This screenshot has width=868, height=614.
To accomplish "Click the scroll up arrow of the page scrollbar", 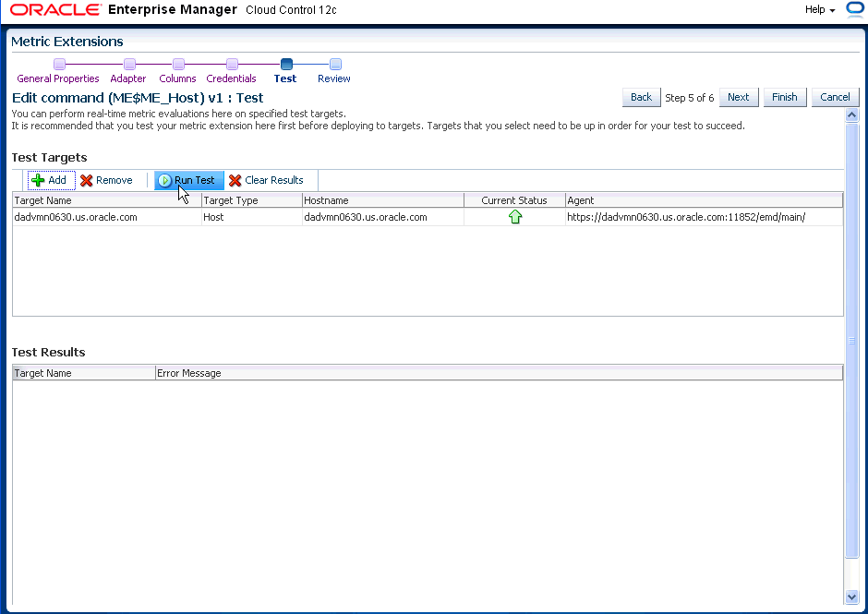I will click(852, 115).
